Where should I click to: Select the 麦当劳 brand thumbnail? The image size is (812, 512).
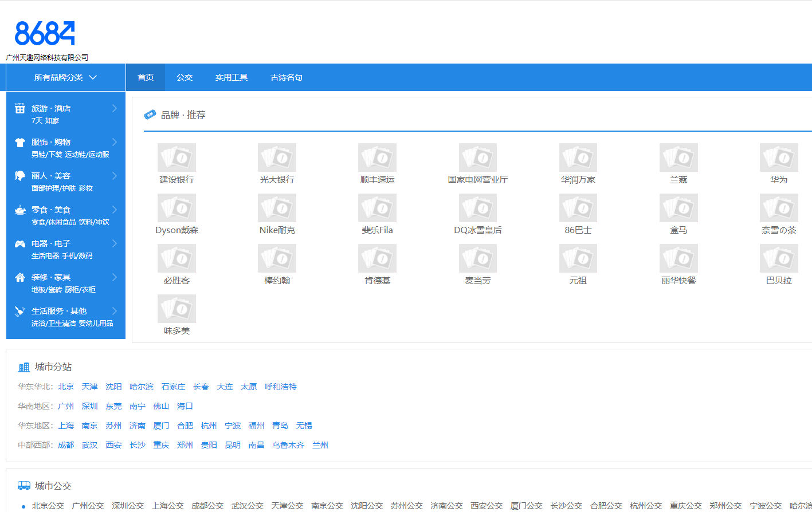pyautogui.click(x=477, y=258)
